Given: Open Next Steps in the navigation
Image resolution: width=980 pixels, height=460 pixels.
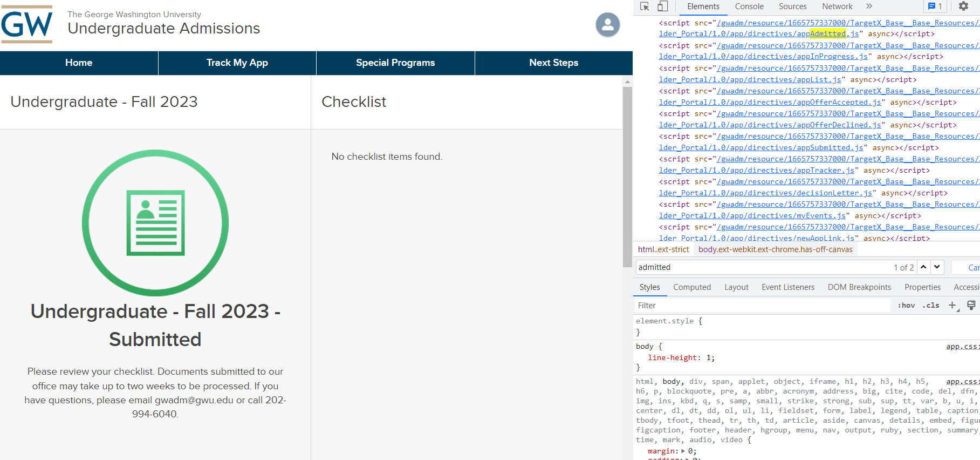Looking at the screenshot, I should tap(554, 63).
